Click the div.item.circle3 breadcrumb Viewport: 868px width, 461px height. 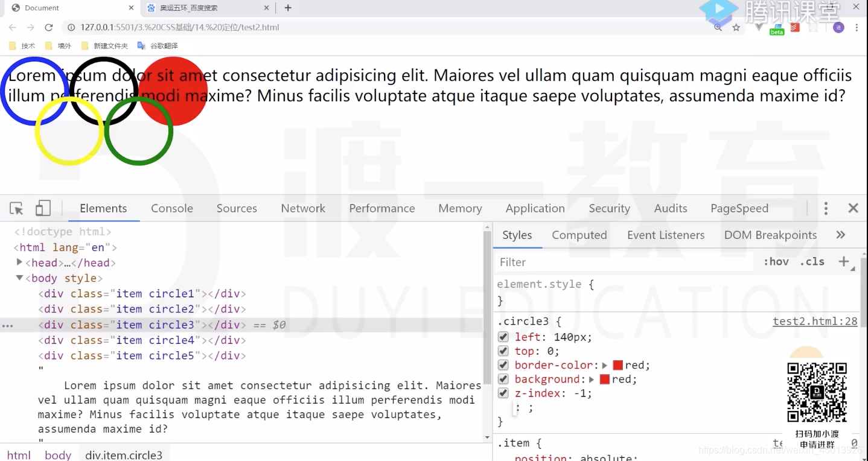point(124,455)
